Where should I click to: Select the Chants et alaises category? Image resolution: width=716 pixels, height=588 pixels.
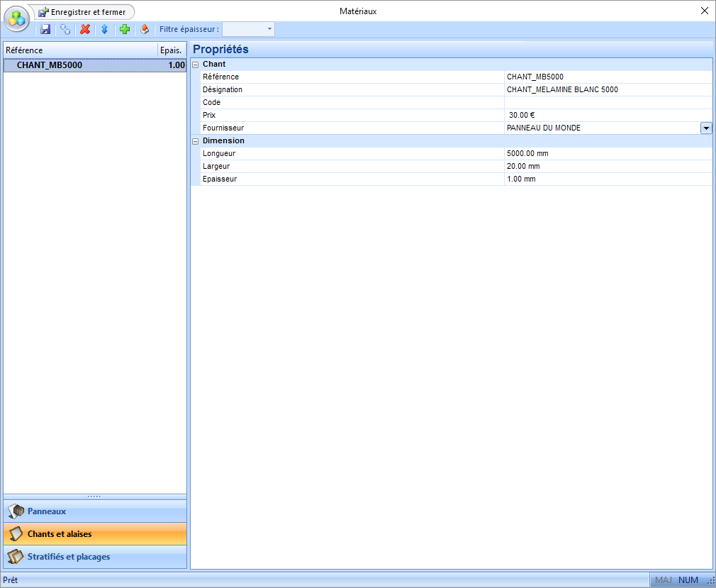pos(95,534)
